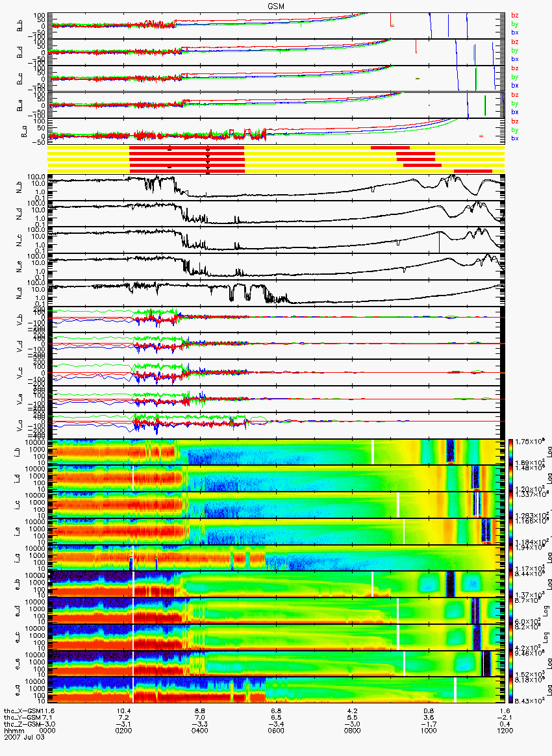Click the N_c density panel label
This screenshot has width=552, height=756.
[x=20, y=240]
